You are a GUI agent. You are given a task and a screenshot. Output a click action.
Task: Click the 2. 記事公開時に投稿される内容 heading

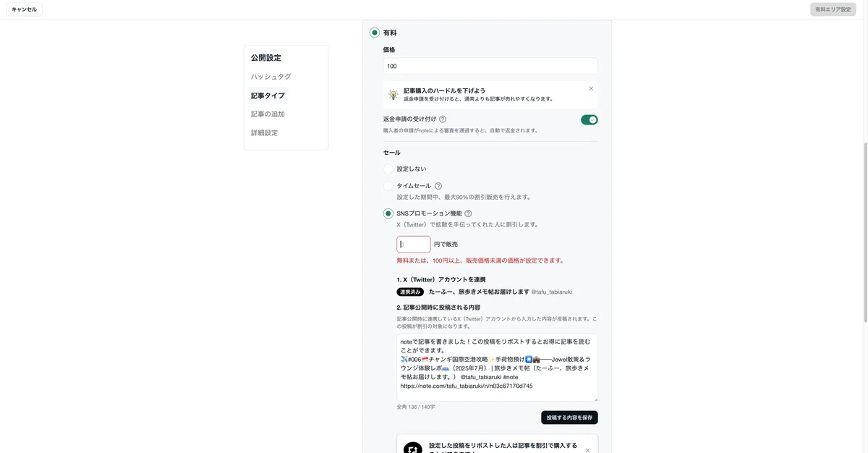pos(438,308)
